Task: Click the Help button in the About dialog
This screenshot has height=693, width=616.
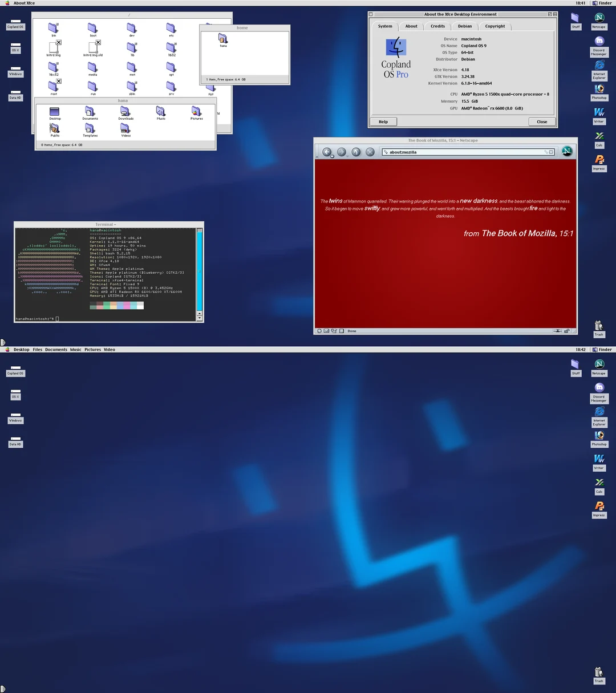Action: click(383, 121)
